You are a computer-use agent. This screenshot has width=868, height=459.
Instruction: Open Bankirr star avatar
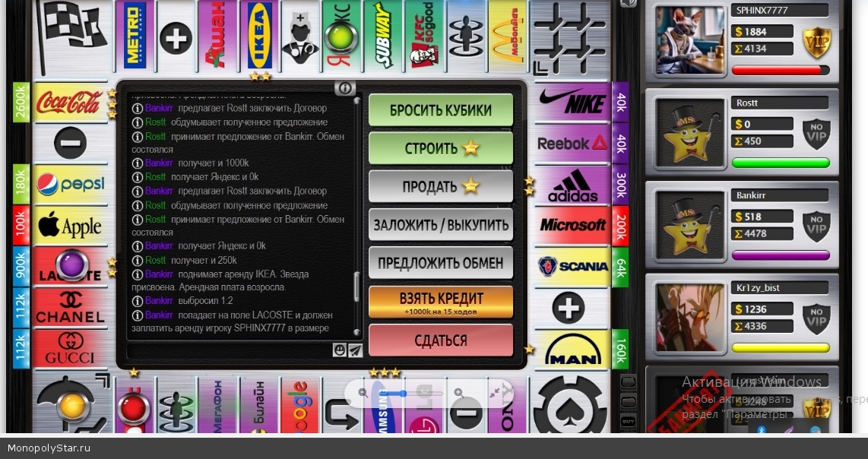pyautogui.click(x=689, y=226)
